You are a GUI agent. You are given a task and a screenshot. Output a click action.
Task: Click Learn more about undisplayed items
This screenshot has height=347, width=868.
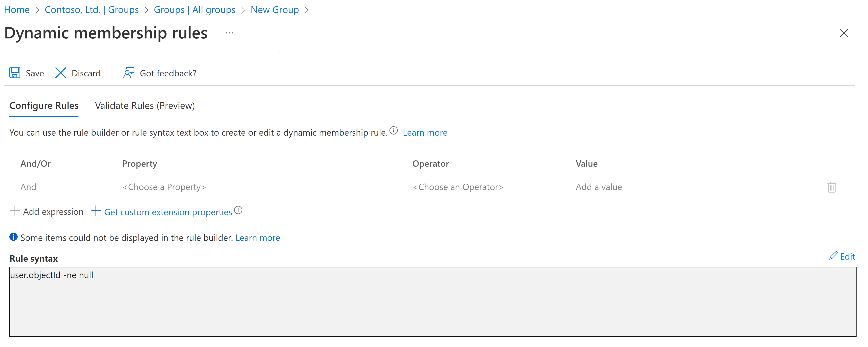257,238
